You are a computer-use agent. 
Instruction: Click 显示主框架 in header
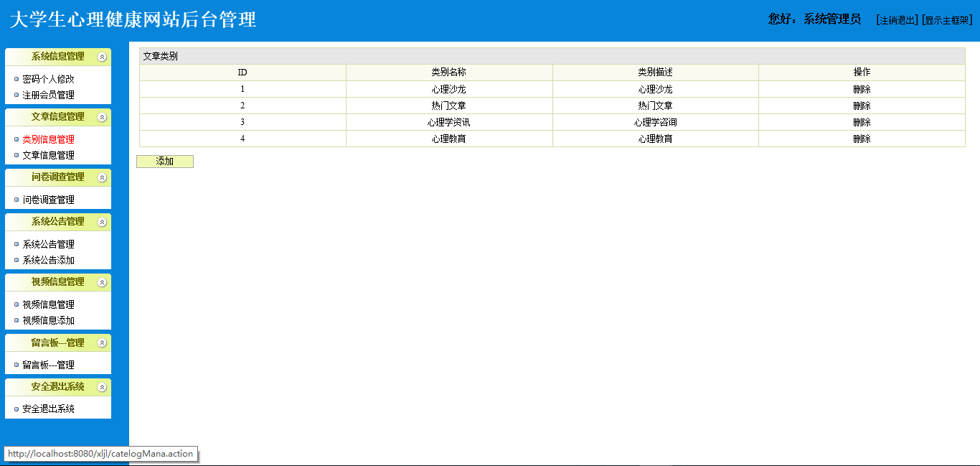point(947,20)
